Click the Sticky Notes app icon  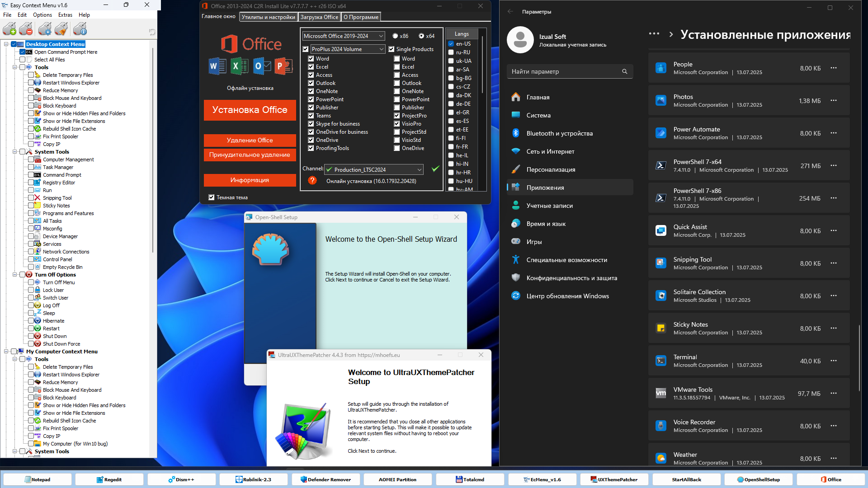coord(661,328)
